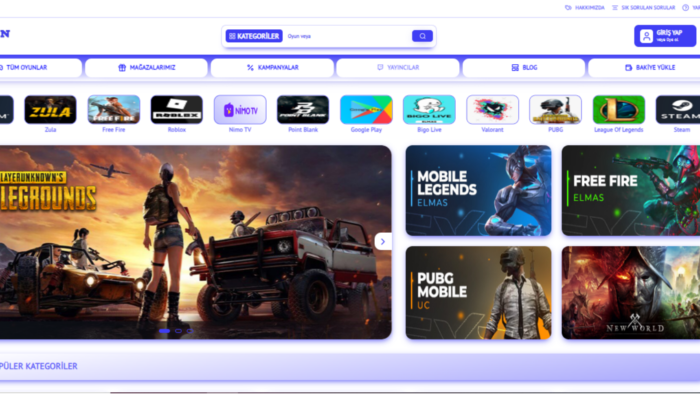
Task: Select the second carousel indicator dot
Action: (179, 331)
